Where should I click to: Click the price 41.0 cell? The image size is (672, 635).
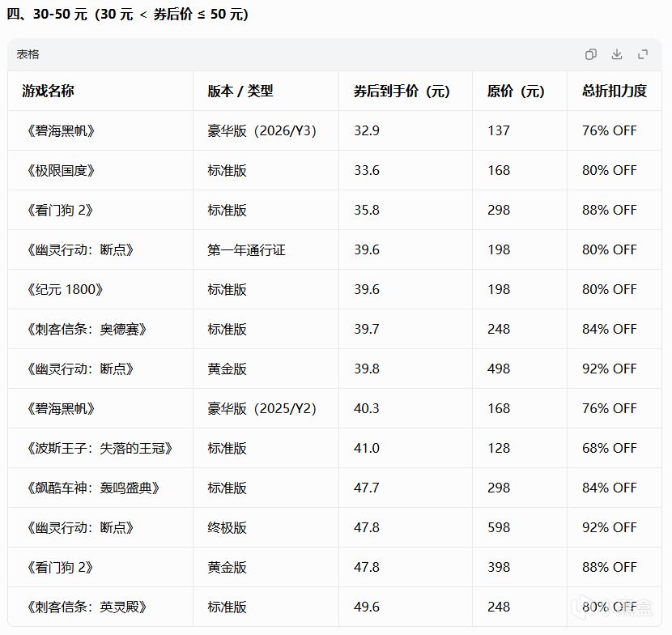pos(367,448)
